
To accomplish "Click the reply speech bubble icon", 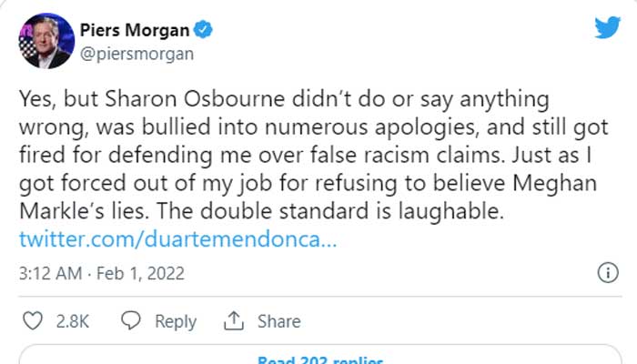I will click(131, 321).
